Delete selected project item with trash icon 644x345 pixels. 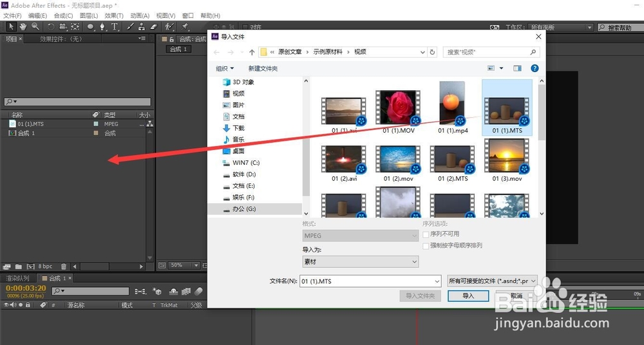coord(64,266)
